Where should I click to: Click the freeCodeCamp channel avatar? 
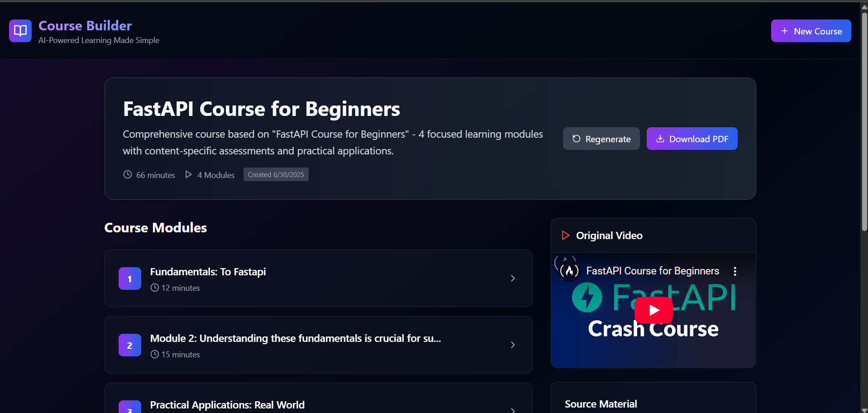coord(569,271)
